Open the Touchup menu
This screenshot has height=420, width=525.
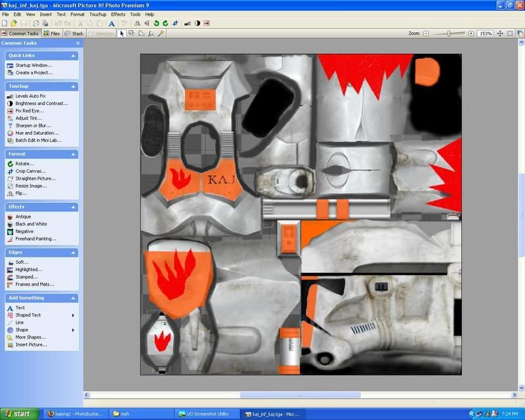click(98, 14)
